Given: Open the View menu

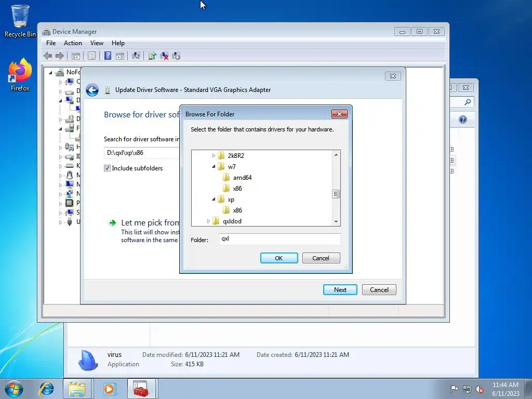Looking at the screenshot, I should point(97,43).
